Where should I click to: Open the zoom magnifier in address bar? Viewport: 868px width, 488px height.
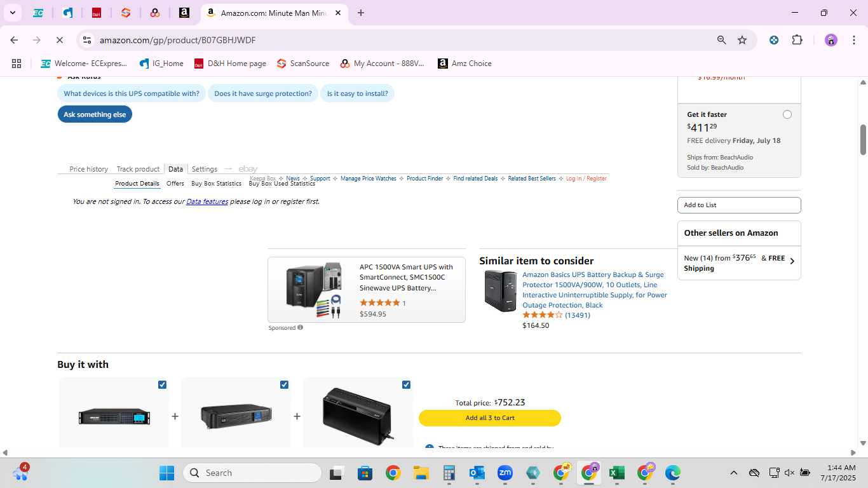click(x=722, y=40)
